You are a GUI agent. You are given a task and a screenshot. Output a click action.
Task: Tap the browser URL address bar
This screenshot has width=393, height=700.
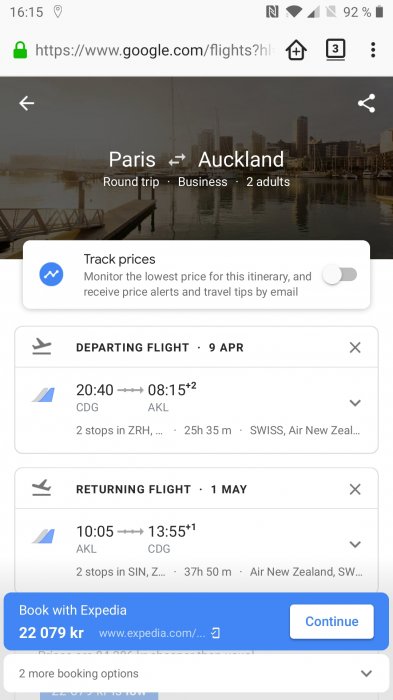point(152,50)
